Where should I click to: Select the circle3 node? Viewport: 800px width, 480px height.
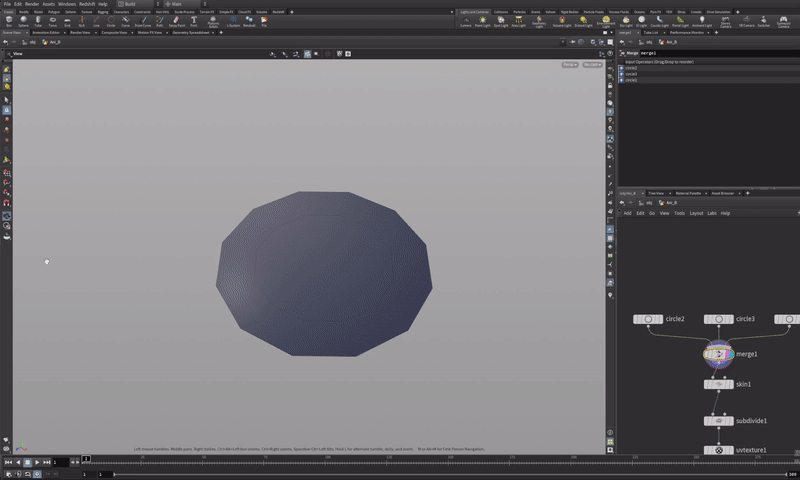(718, 319)
